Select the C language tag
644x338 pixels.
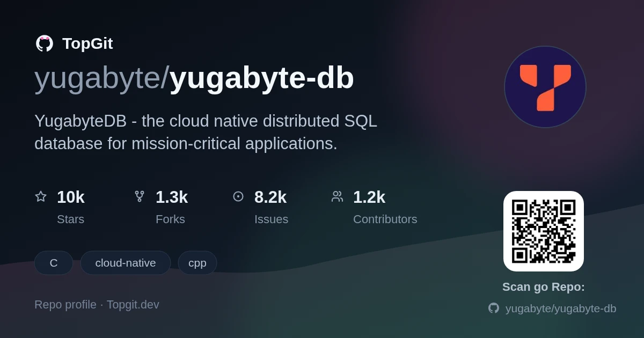[54, 263]
